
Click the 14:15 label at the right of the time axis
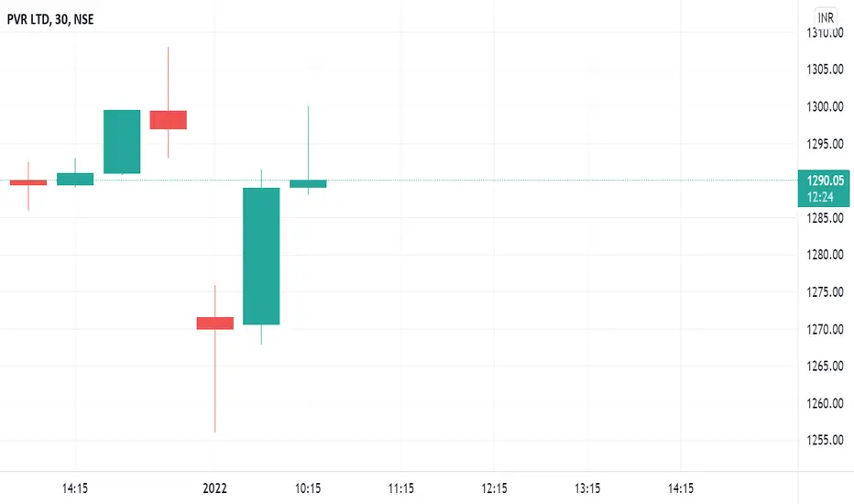[681, 488]
